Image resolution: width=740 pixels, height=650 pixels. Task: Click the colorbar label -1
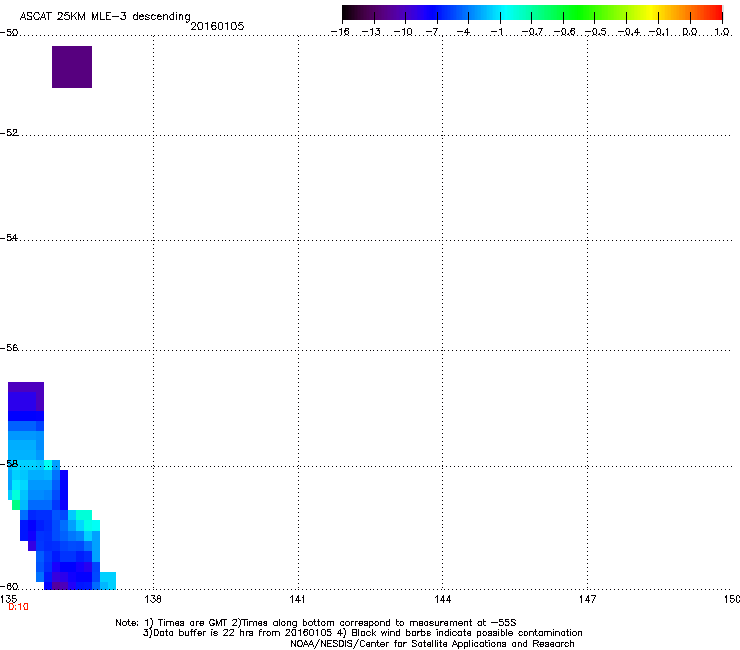496,32
